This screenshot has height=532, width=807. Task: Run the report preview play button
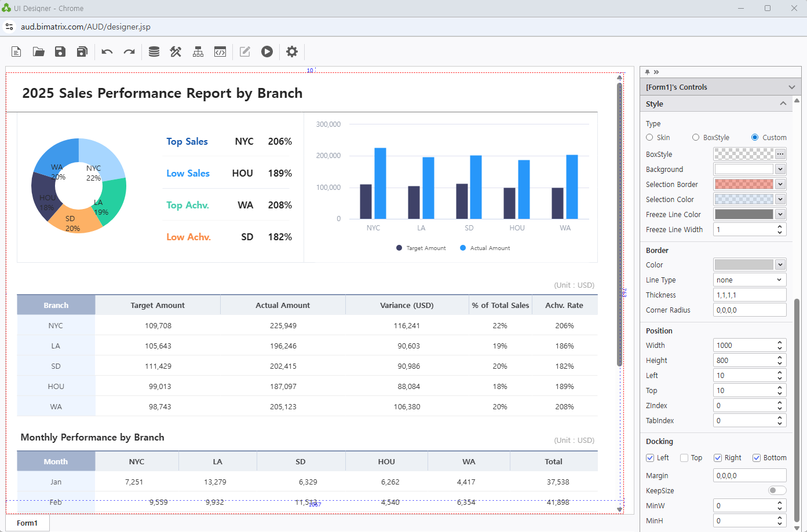click(x=266, y=52)
